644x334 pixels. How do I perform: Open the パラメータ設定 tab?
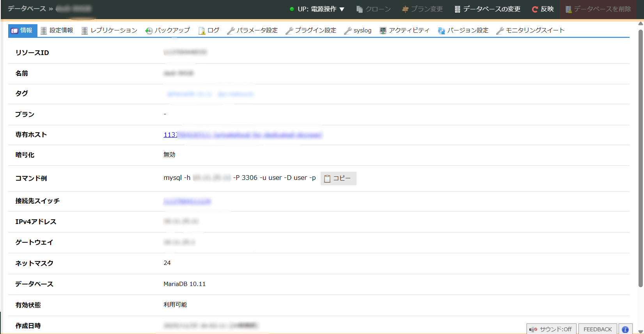point(252,30)
